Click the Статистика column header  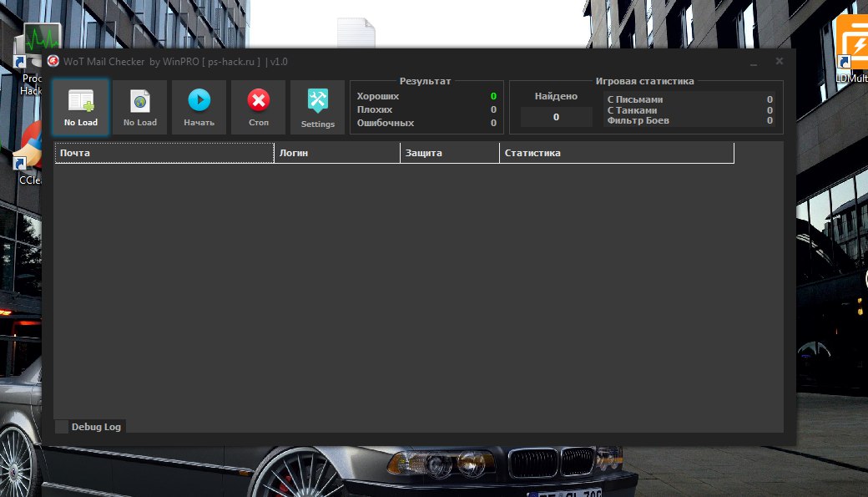coord(616,153)
